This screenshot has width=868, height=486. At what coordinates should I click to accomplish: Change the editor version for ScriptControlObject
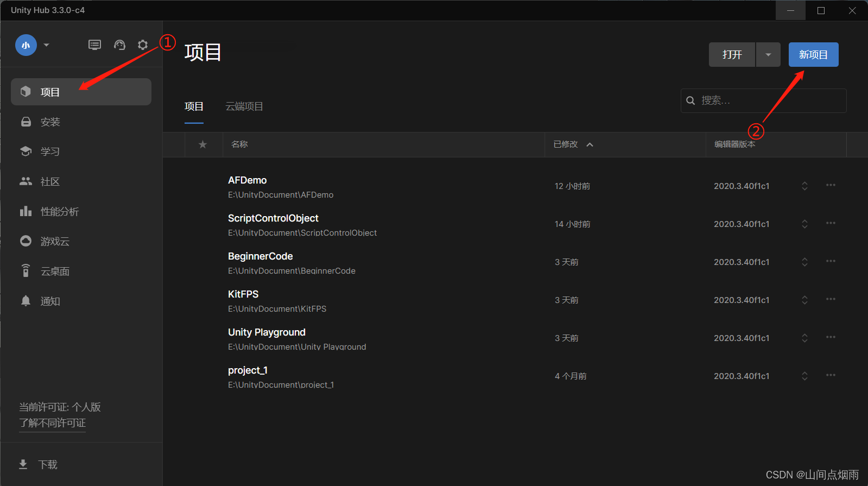tap(804, 224)
